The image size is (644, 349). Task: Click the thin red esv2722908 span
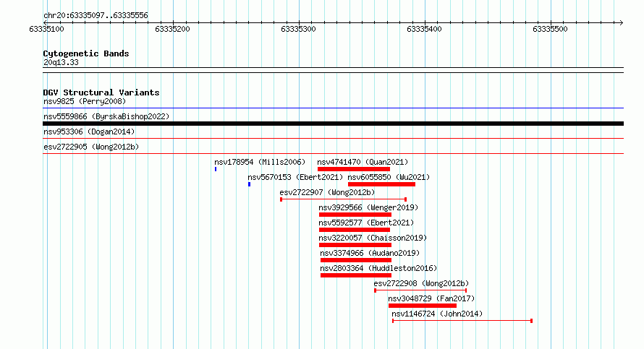420,290
